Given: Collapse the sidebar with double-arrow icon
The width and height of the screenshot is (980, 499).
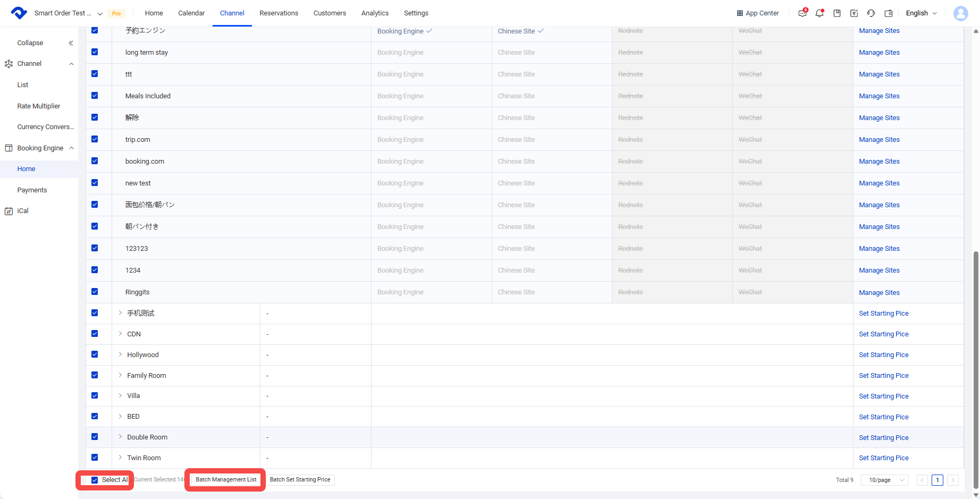Looking at the screenshot, I should tap(71, 43).
